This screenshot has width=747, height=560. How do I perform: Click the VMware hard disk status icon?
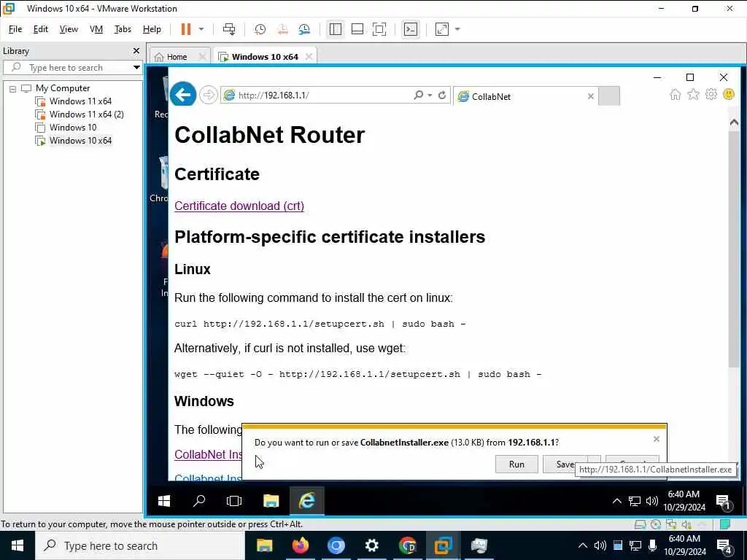tap(640, 524)
